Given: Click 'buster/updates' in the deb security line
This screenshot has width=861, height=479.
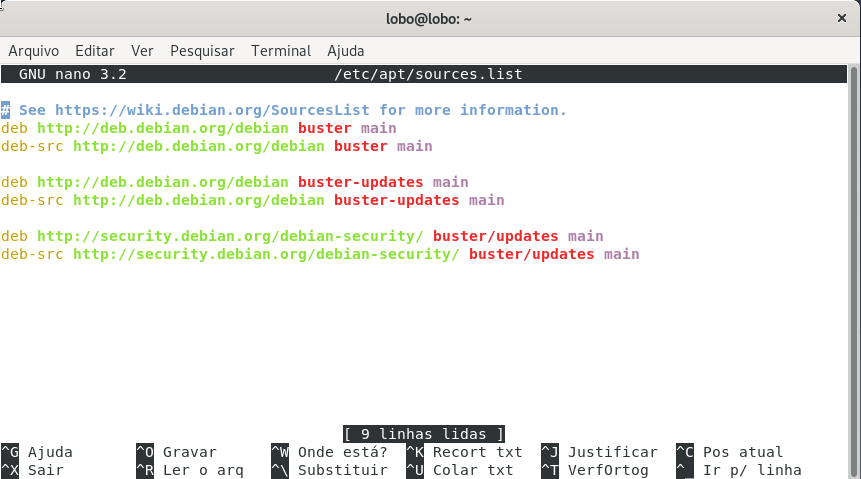Looking at the screenshot, I should coord(495,236).
